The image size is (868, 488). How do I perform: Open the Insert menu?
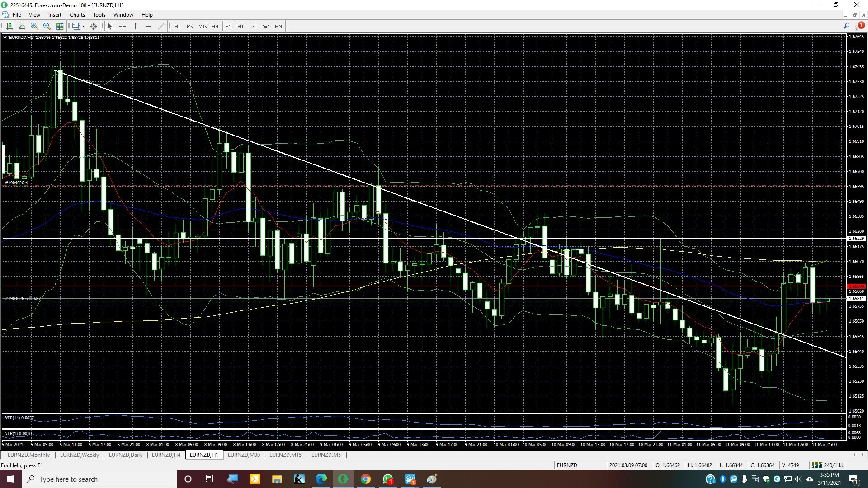click(55, 15)
